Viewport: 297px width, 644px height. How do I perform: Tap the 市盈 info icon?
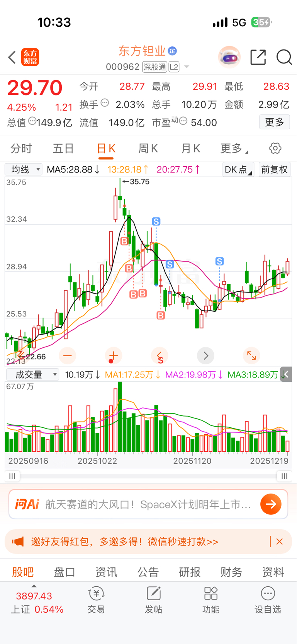pos(183,121)
